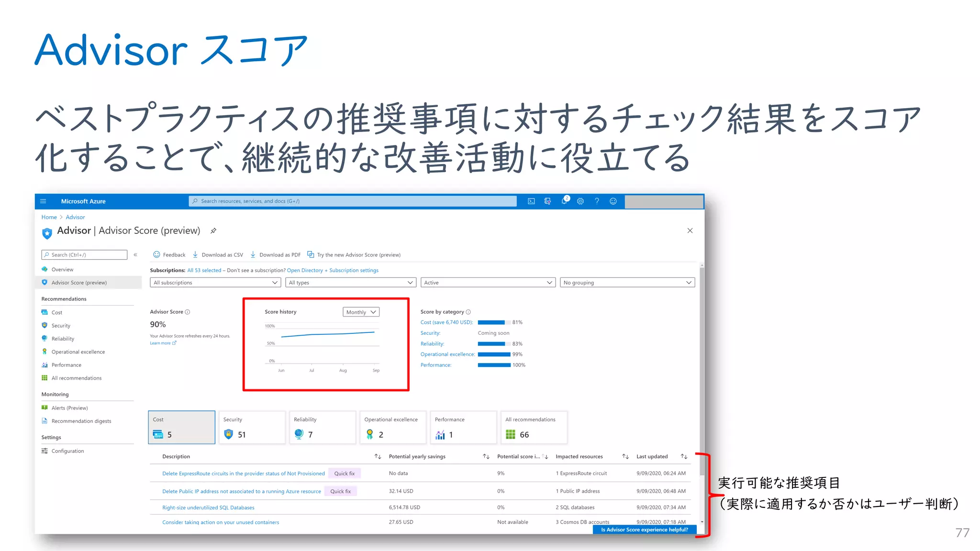
Task: Click Operational excellence category score link
Action: pyautogui.click(x=448, y=354)
